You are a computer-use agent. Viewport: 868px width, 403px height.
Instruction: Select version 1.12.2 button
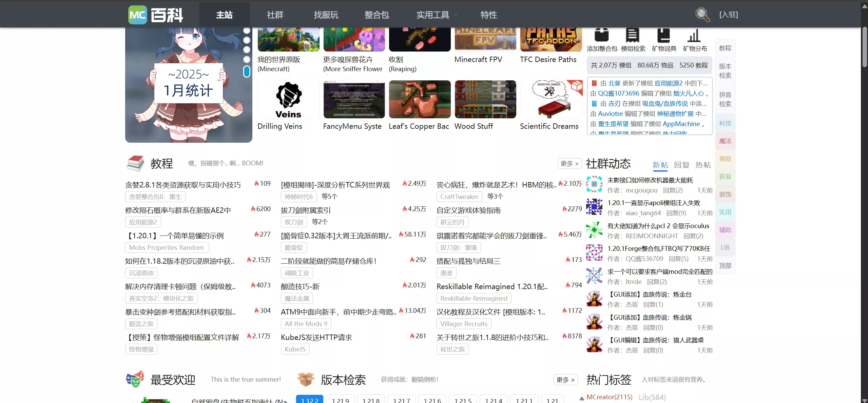309,400
